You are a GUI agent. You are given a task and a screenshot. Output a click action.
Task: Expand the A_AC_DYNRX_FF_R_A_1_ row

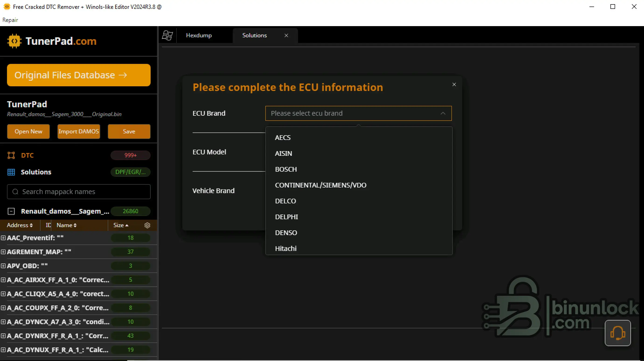(3, 336)
